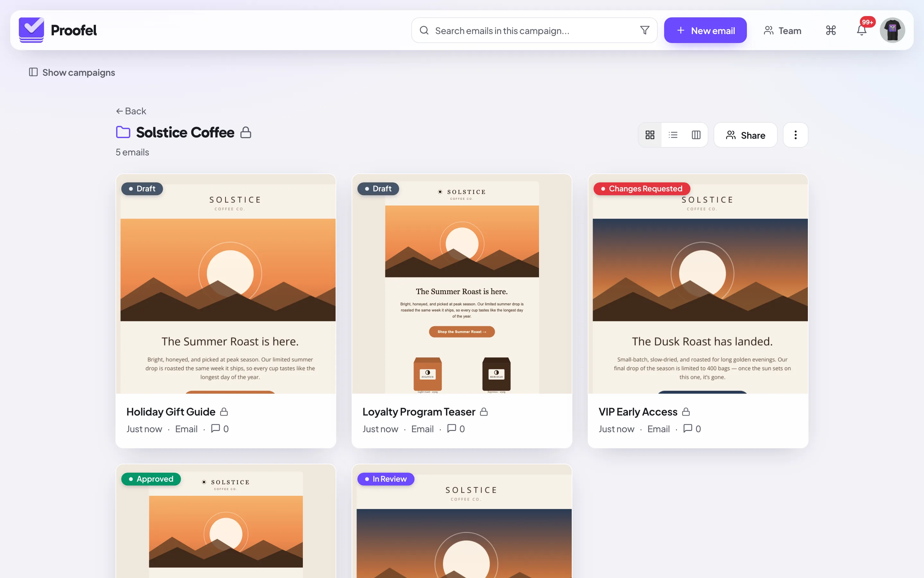Open the Team page
This screenshot has width=924, height=578.
point(782,30)
